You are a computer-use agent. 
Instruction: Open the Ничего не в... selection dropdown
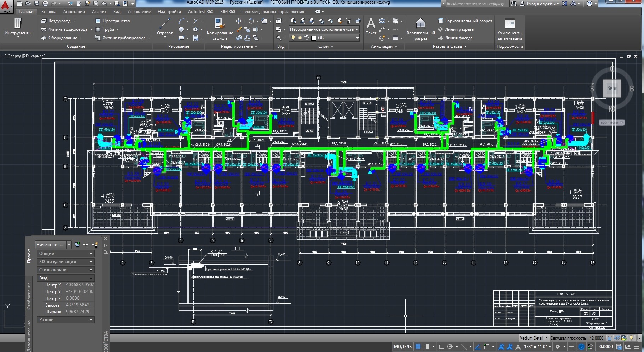[53, 245]
